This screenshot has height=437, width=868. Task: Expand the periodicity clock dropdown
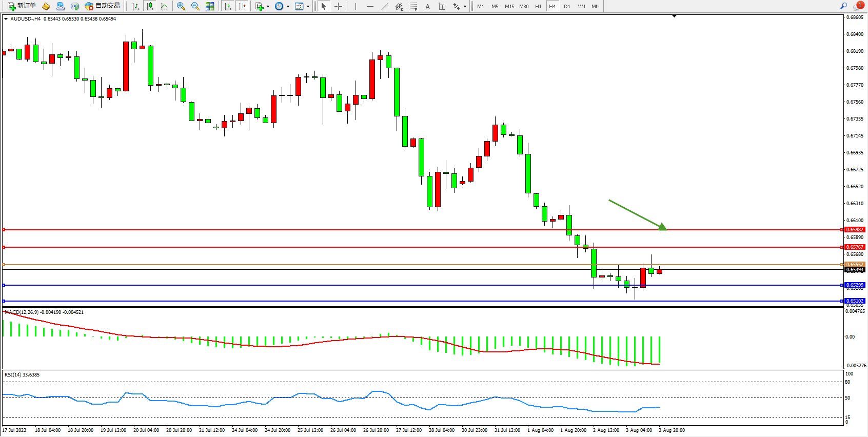288,7
